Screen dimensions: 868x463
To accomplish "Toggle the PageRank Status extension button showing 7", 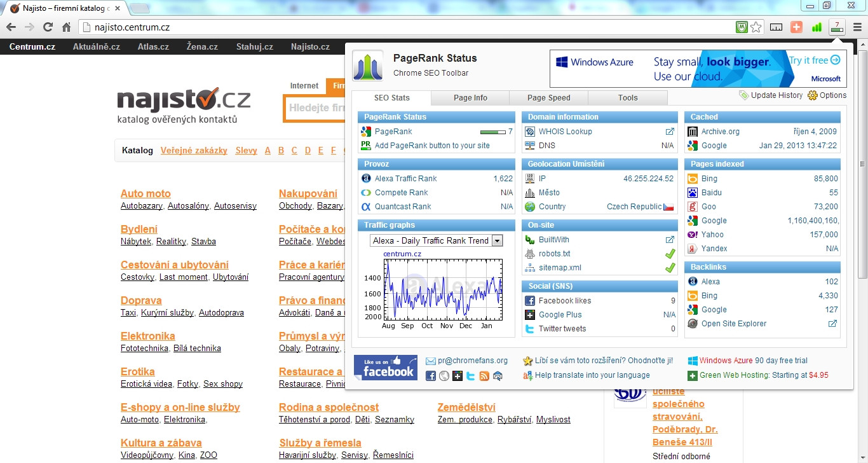I will (x=837, y=27).
